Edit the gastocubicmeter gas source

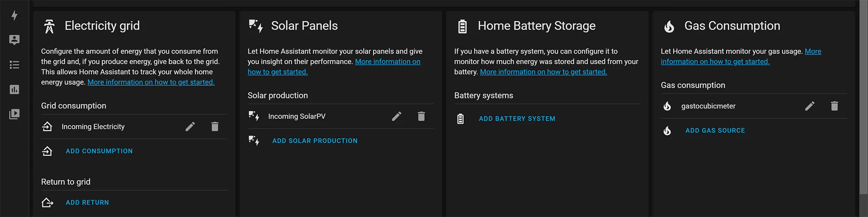(810, 106)
